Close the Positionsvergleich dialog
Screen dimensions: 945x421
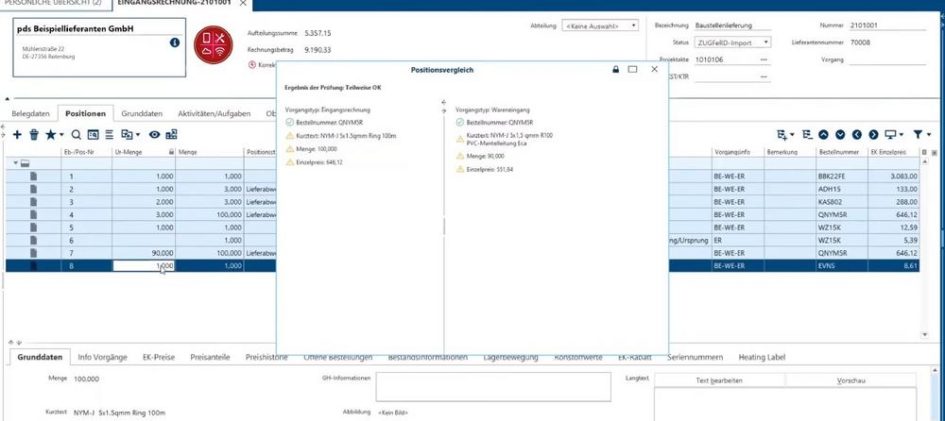pos(655,70)
